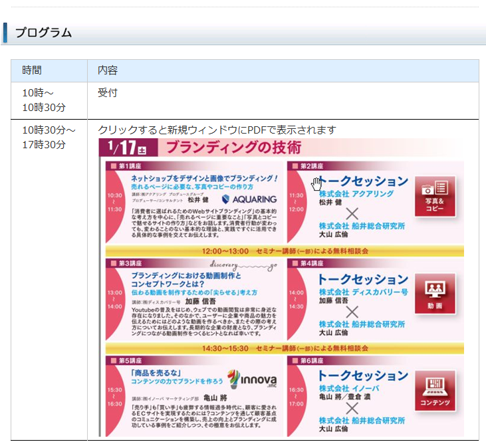Click コンテンツの力でブランドを作ろう subtitle
The width and height of the screenshot is (486, 448).
pos(177,382)
